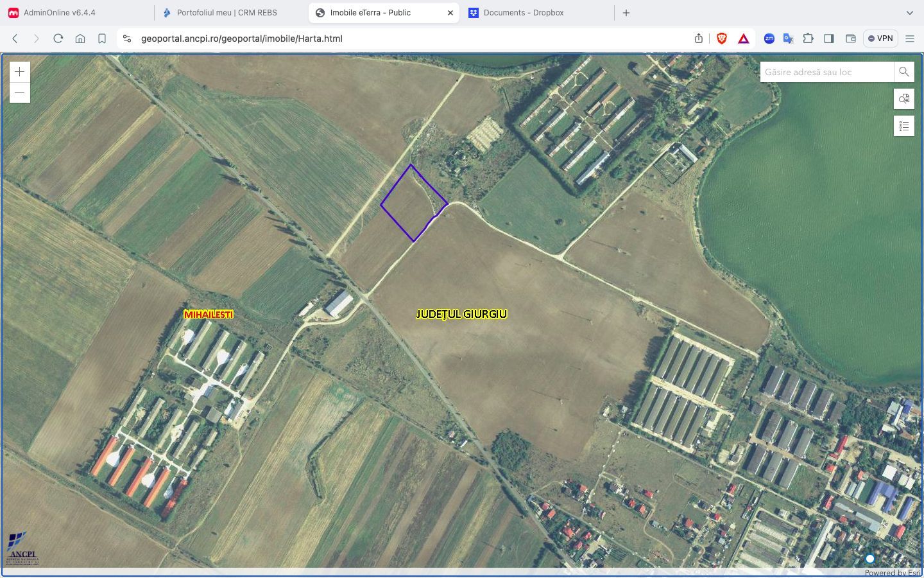
Task: Open the tab search dropdown
Action: pos(910,12)
